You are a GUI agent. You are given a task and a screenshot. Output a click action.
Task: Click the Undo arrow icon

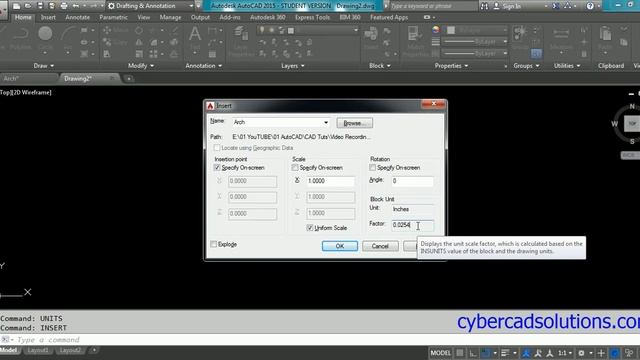[76, 6]
